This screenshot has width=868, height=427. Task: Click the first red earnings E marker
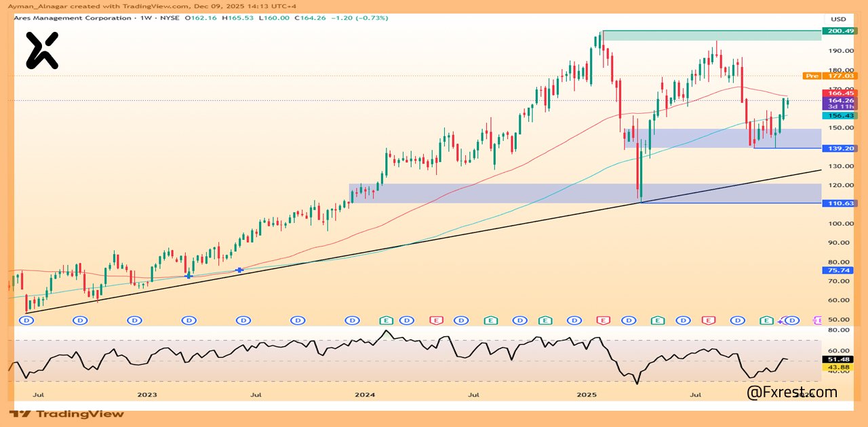pos(437,320)
